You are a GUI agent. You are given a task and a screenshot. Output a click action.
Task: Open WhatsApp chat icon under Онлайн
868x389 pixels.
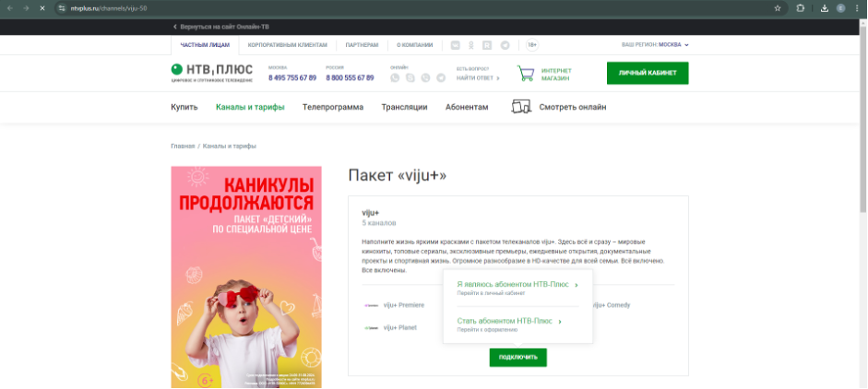395,78
